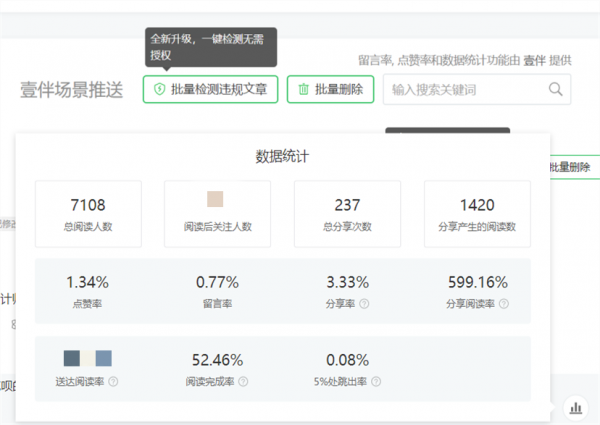This screenshot has height=425, width=600.
Task: Click the masked value above 送达阅读率
Action: coord(88,358)
